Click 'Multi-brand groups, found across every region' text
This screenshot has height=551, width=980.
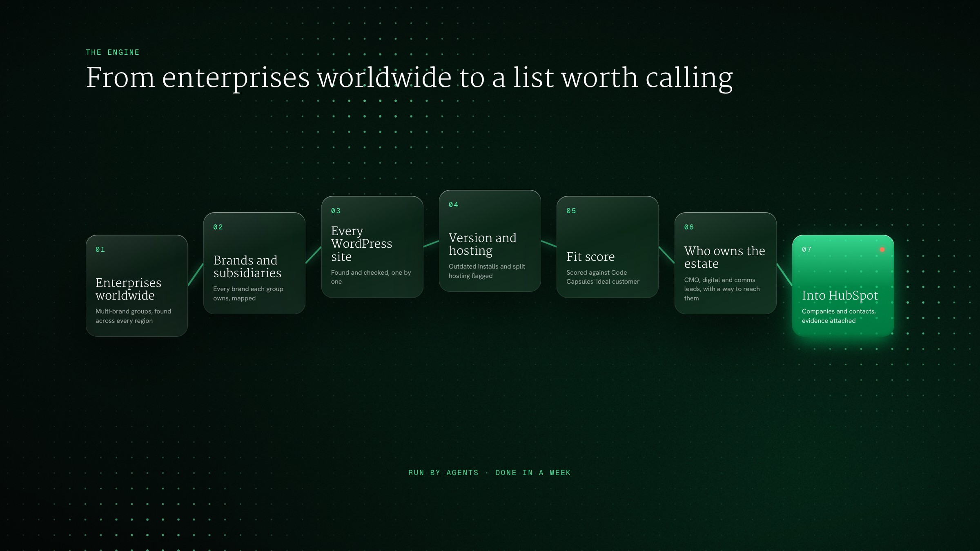[133, 316]
